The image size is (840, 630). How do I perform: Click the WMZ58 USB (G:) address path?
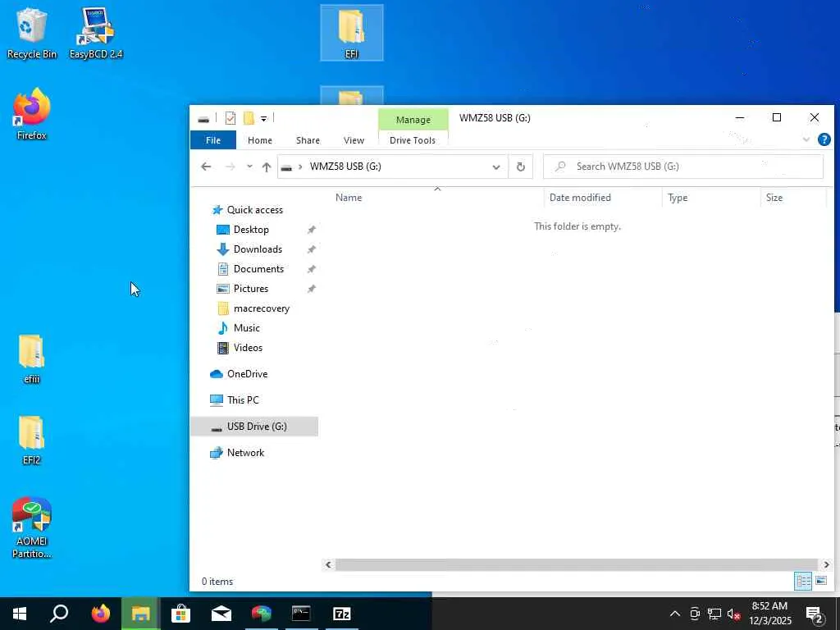coord(345,167)
